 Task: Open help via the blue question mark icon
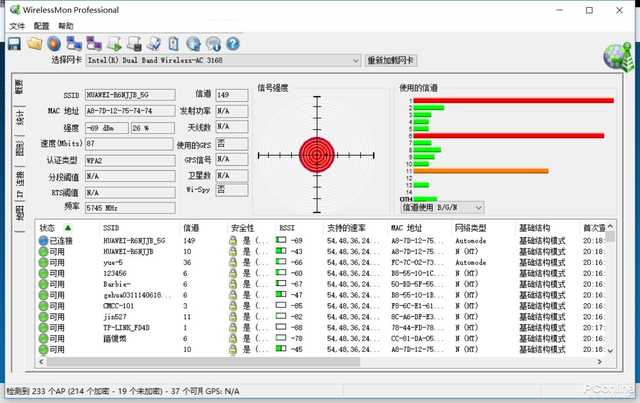233,44
